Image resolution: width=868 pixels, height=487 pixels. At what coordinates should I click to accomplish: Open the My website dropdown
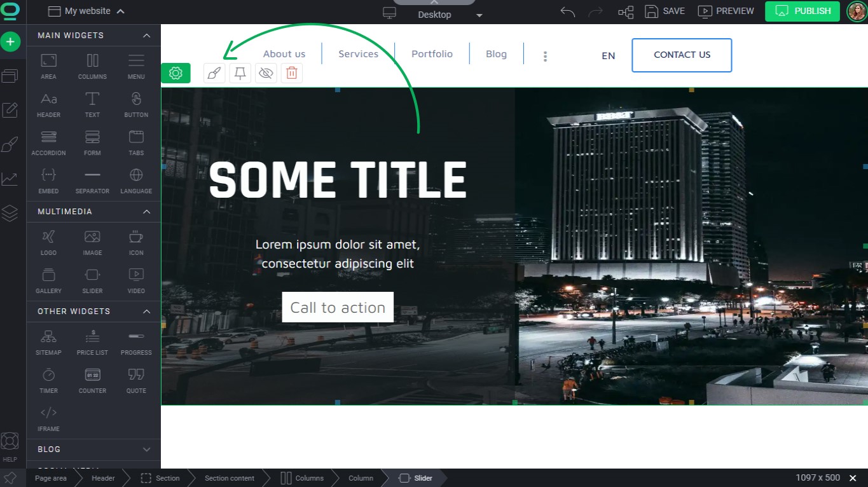click(x=86, y=11)
